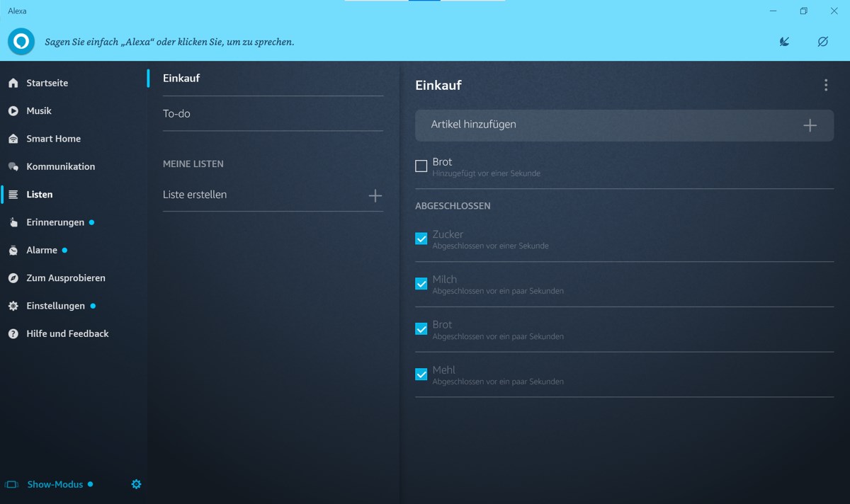The width and height of the screenshot is (850, 504).
Task: Click the Einstellungen gear icon in sidebar
Action: click(13, 306)
